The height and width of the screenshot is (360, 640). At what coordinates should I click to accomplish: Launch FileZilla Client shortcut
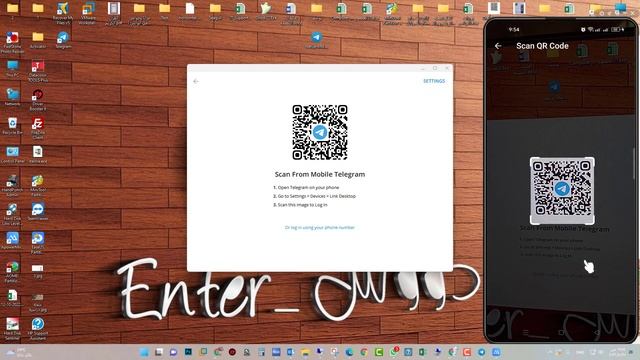38,128
